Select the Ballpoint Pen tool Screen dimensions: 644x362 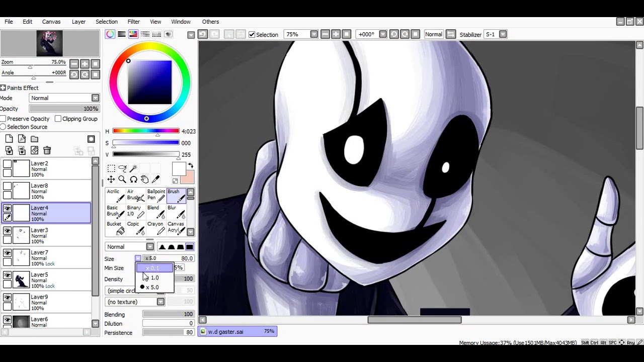click(x=156, y=196)
